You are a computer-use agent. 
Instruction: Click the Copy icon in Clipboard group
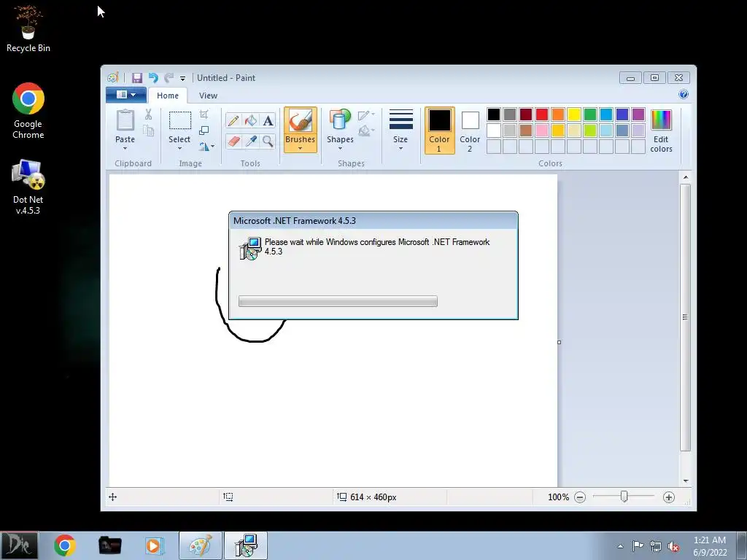click(x=148, y=131)
